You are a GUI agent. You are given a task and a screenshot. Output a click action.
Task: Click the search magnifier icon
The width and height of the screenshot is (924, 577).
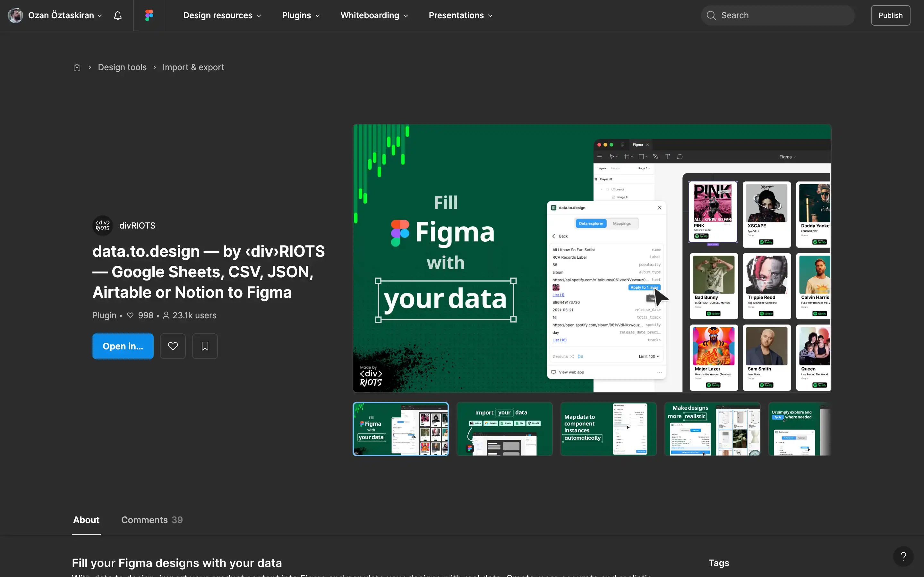point(711,15)
